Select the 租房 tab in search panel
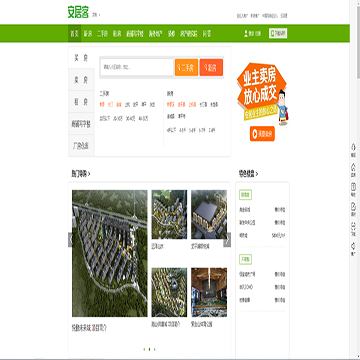Image resolution: width=360 pixels, height=360 pixels. click(x=81, y=102)
